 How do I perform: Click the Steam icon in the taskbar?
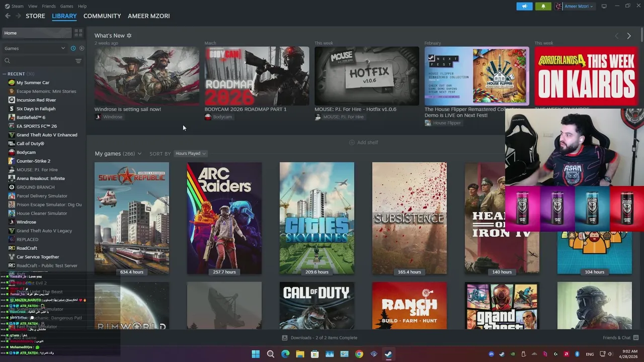coord(388,354)
